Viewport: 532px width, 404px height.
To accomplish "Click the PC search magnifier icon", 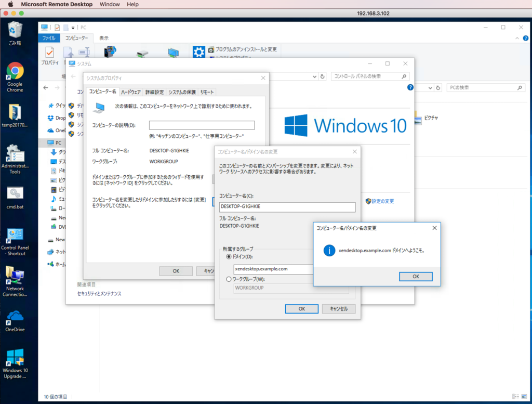I will point(520,87).
